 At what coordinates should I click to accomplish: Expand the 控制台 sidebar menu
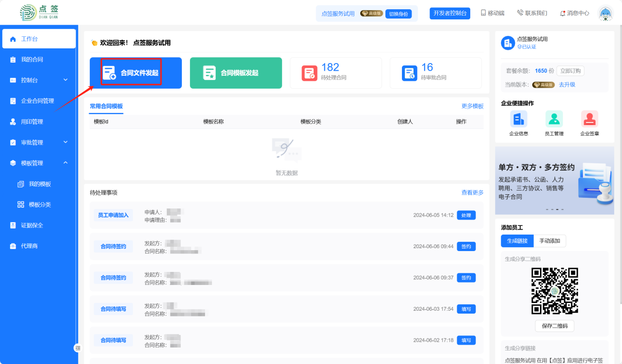click(x=39, y=80)
